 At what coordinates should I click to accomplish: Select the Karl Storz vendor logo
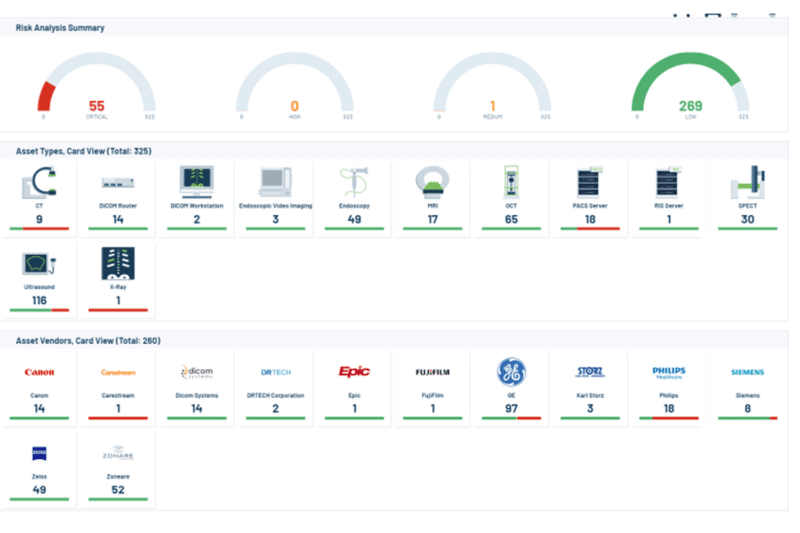click(590, 372)
